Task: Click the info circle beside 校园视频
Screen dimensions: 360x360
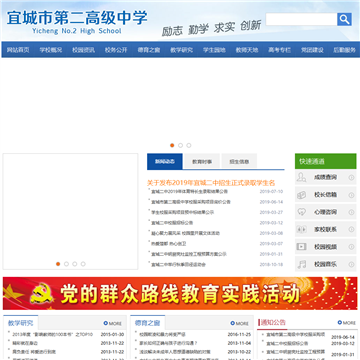Action: click(351, 247)
